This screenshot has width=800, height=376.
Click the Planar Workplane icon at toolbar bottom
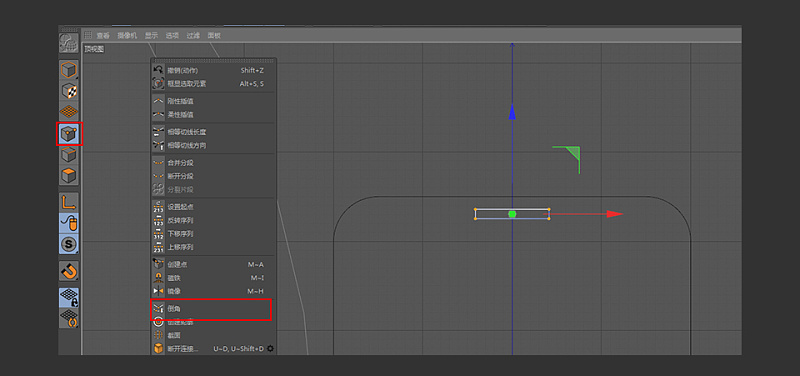(68, 318)
